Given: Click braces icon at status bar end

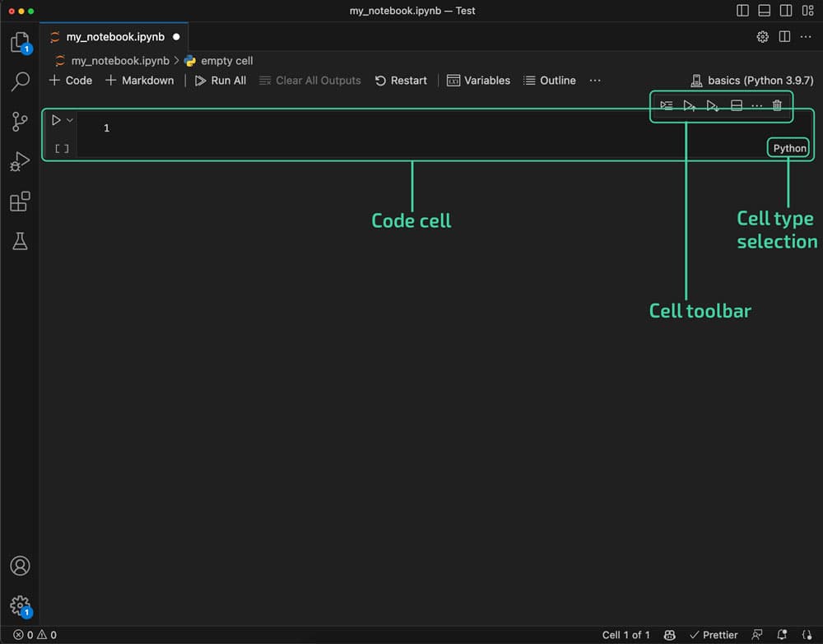Looking at the screenshot, I should point(807,635).
